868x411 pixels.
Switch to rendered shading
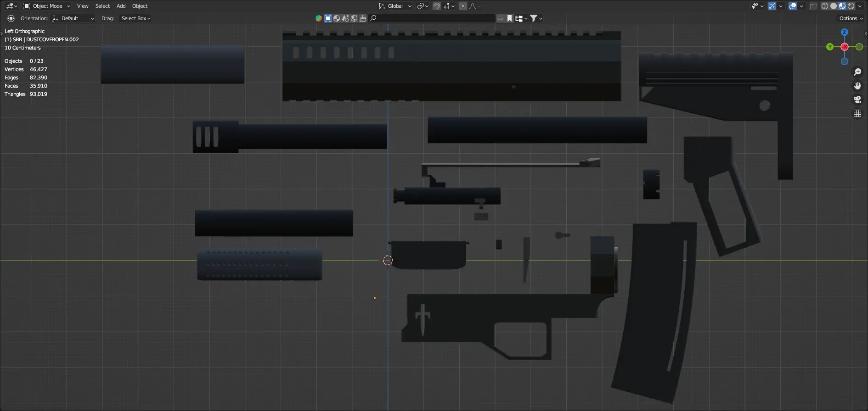pos(851,6)
